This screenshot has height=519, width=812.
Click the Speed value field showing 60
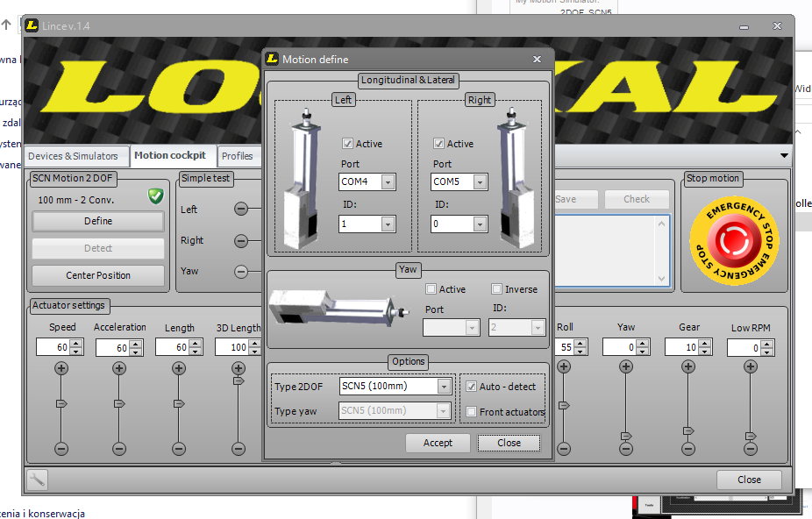53,347
